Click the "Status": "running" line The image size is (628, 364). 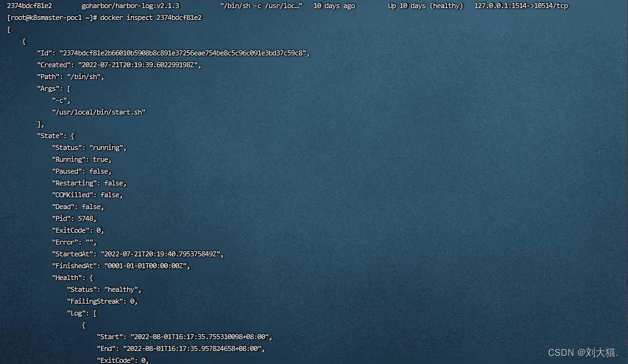click(x=89, y=147)
